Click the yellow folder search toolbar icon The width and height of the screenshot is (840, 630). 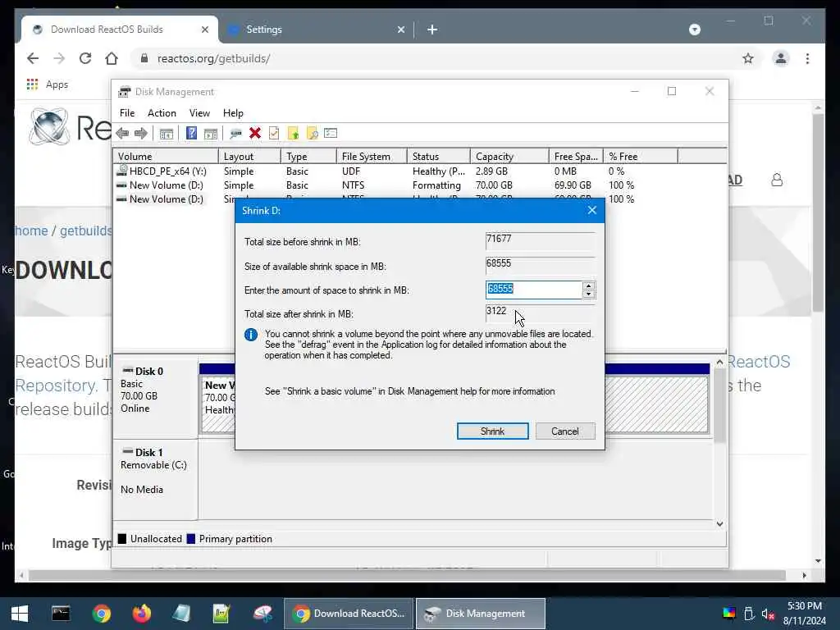[313, 133]
